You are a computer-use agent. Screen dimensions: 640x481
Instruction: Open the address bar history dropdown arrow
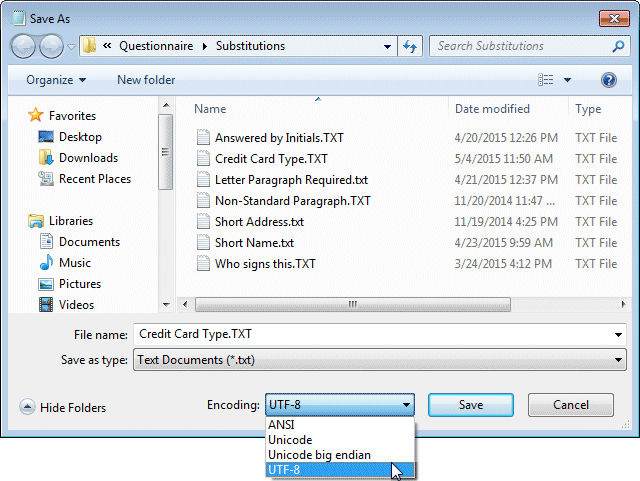387,47
